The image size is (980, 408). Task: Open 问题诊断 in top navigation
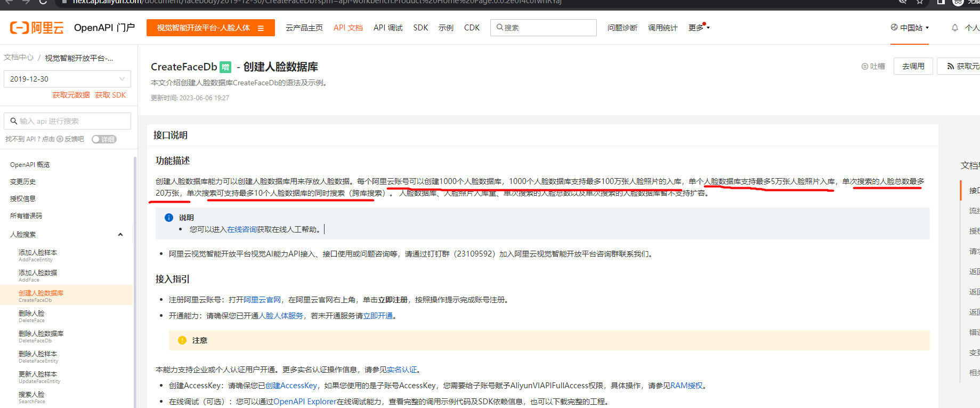tap(622, 28)
